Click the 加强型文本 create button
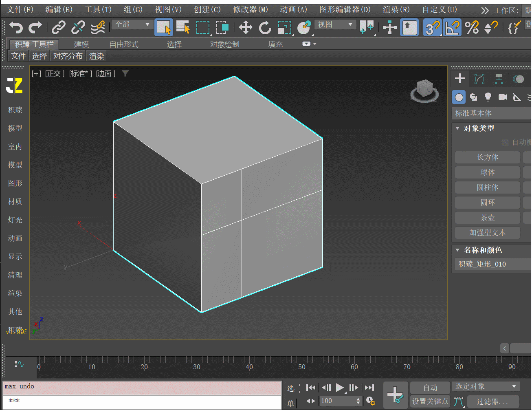The width and height of the screenshot is (532, 410). (x=488, y=233)
